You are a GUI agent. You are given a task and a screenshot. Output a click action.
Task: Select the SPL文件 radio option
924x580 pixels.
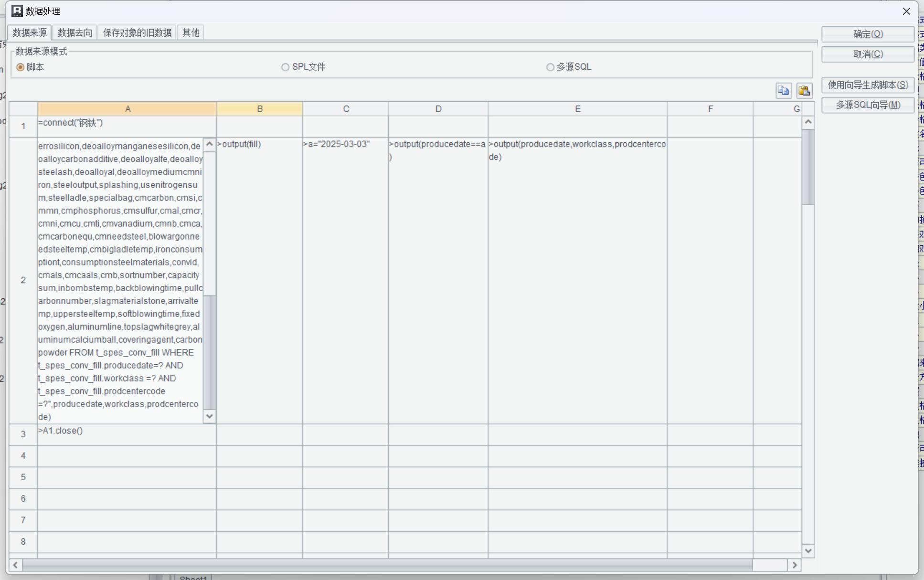click(286, 67)
